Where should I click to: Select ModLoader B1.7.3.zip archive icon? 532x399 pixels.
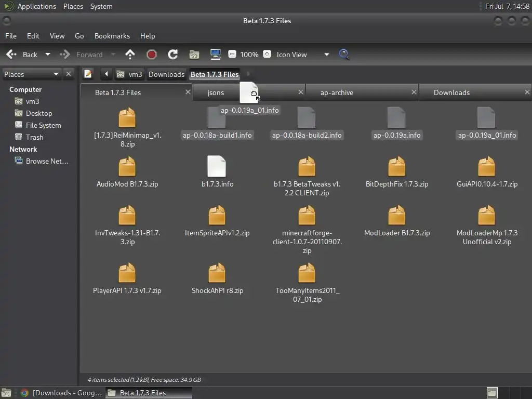(396, 215)
